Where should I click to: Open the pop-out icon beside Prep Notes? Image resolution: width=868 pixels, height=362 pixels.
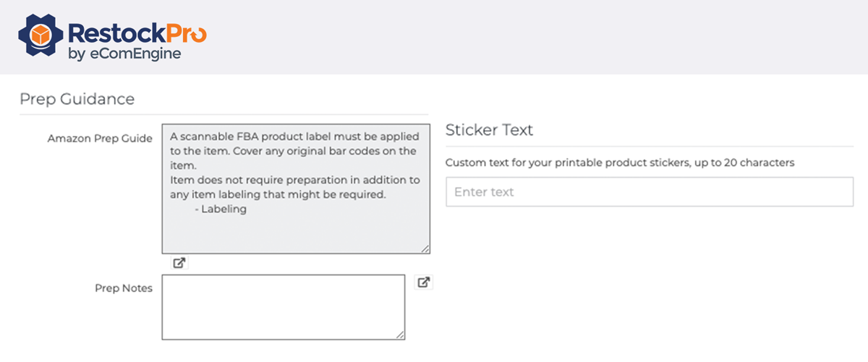click(x=424, y=283)
